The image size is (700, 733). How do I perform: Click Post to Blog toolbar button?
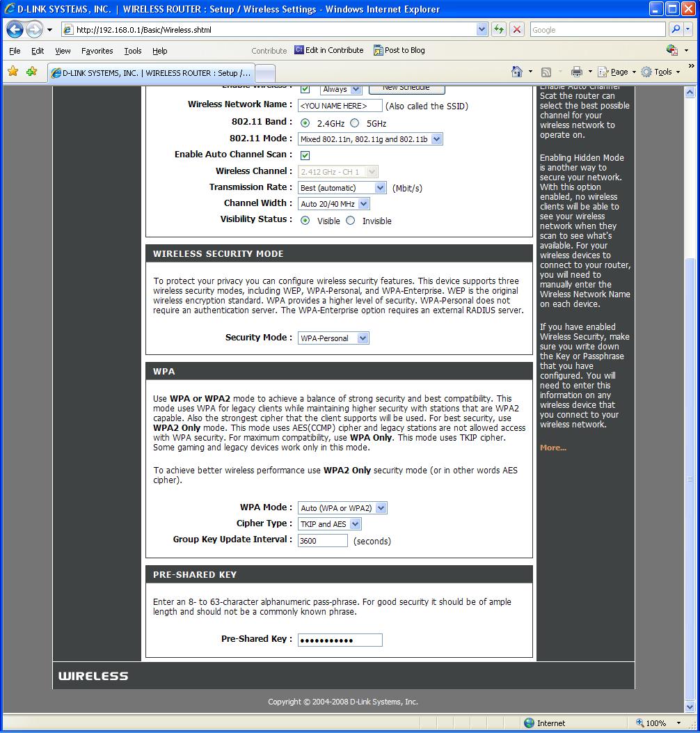pos(399,50)
